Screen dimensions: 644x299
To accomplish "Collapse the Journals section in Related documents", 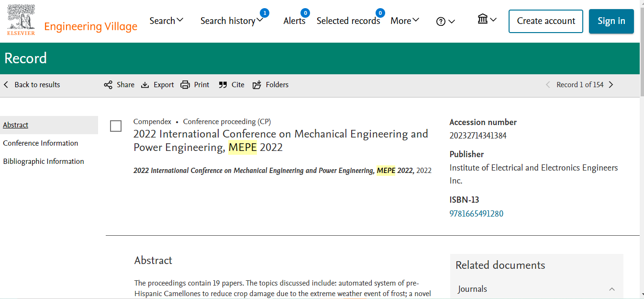I will tap(612, 289).
